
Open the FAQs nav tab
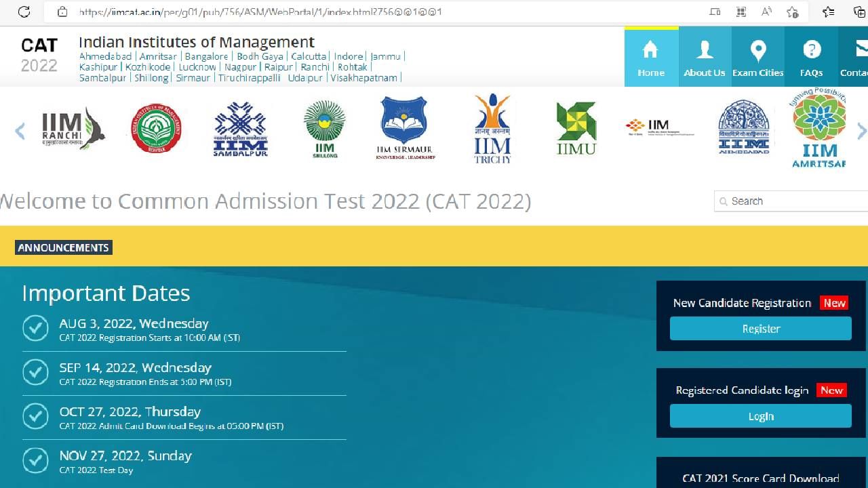pyautogui.click(x=811, y=58)
